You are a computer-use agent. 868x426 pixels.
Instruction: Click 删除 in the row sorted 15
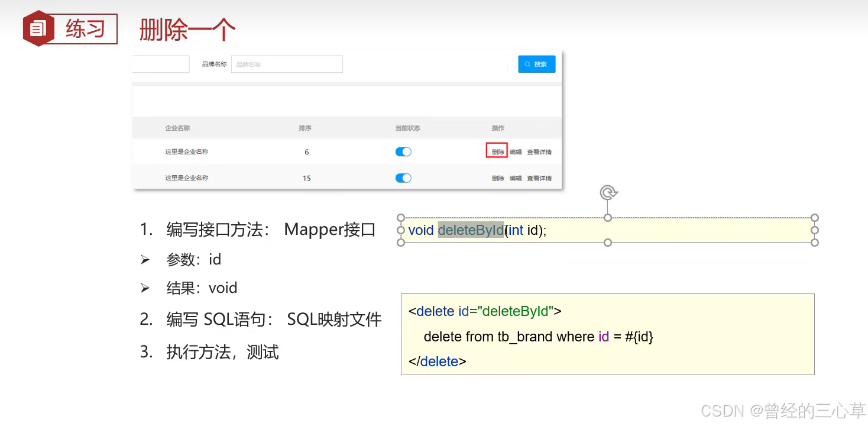click(498, 178)
